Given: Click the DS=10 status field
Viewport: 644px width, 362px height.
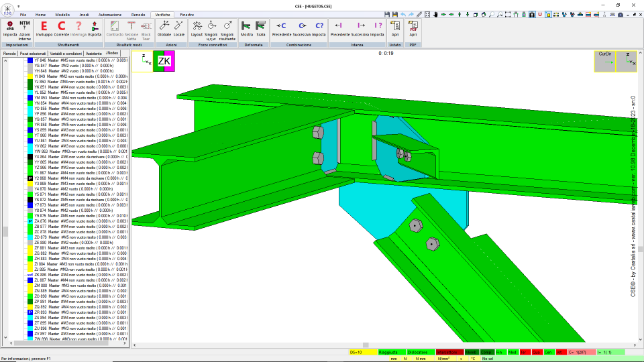Looking at the screenshot, I should click(363, 352).
